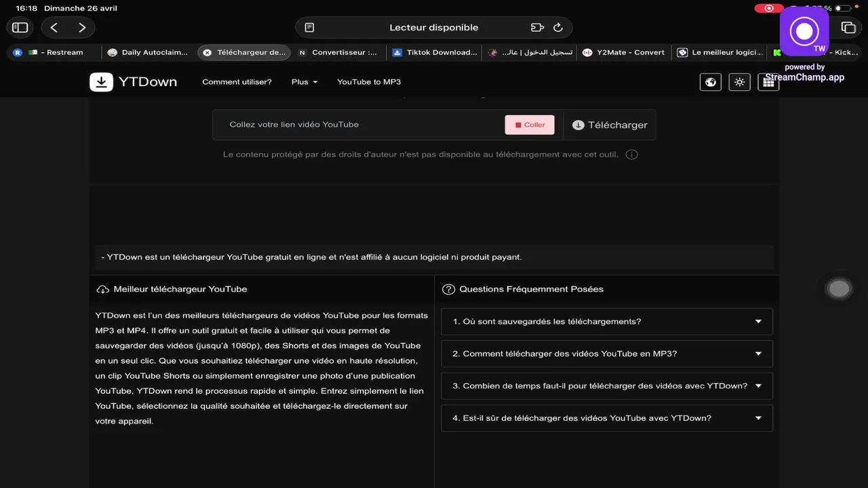Open the Comment utiliser? link
The width and height of the screenshot is (868, 488).
click(x=237, y=82)
